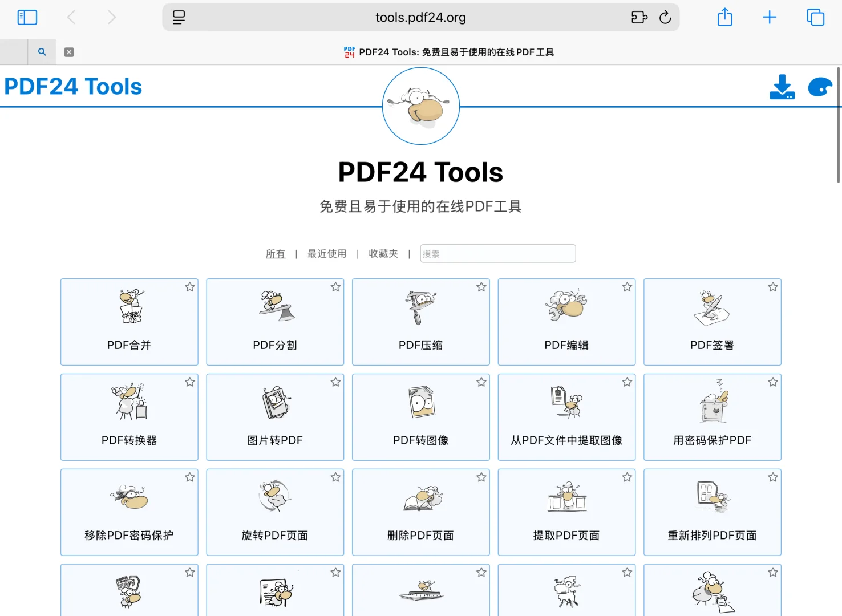Viewport: 842px width, 616px height.
Task: Star the 移除PDF密码保护 card
Action: tap(190, 477)
